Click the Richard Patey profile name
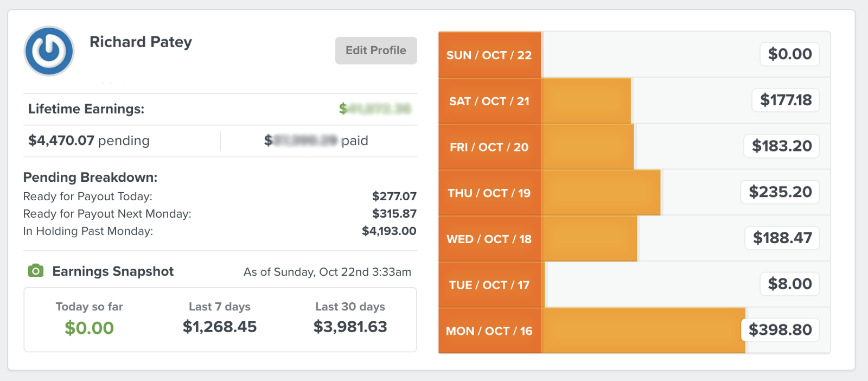The height and width of the screenshot is (381, 868). click(x=141, y=42)
